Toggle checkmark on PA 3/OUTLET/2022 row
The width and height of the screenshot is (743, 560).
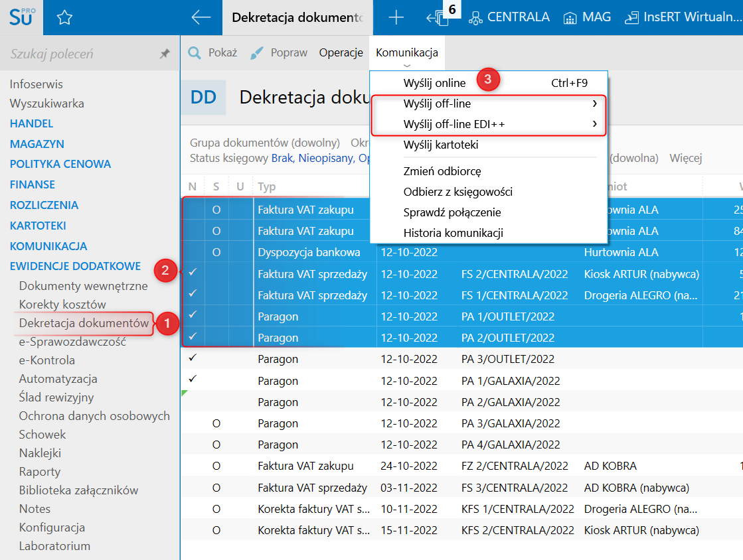193,358
